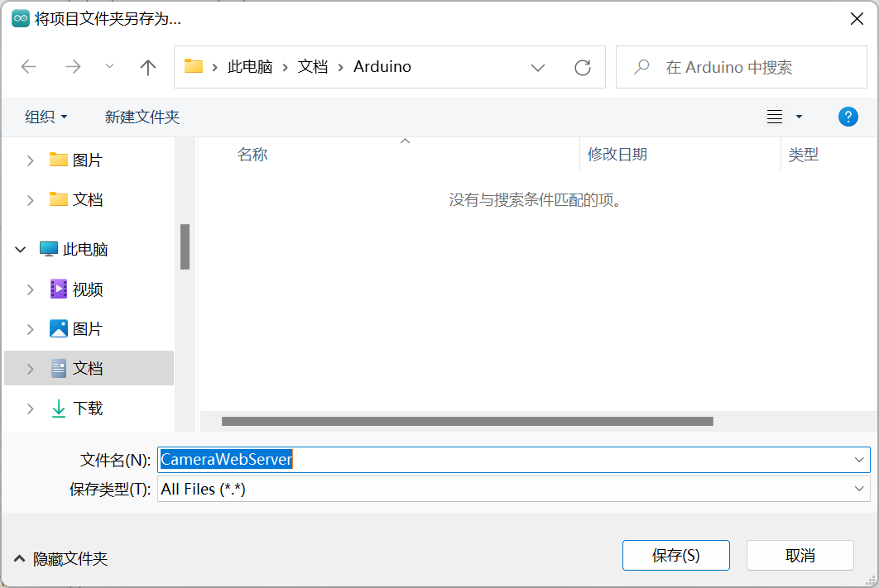Image resolution: width=879 pixels, height=588 pixels.
Task: Close the save dialog window
Action: (x=857, y=19)
